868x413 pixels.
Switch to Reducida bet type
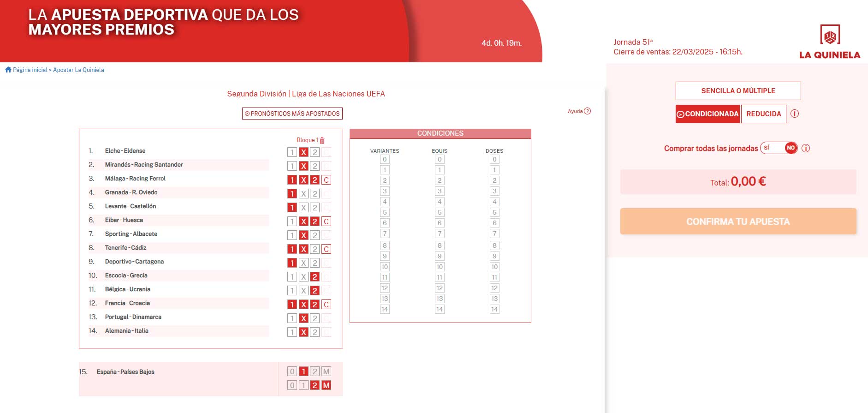764,114
